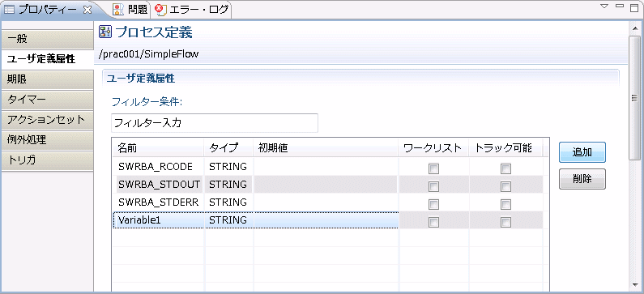Click the Problems tab icon

point(117,9)
